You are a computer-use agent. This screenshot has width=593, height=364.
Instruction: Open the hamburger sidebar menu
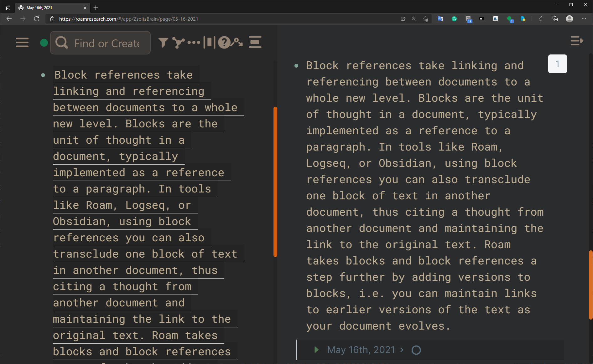click(22, 43)
